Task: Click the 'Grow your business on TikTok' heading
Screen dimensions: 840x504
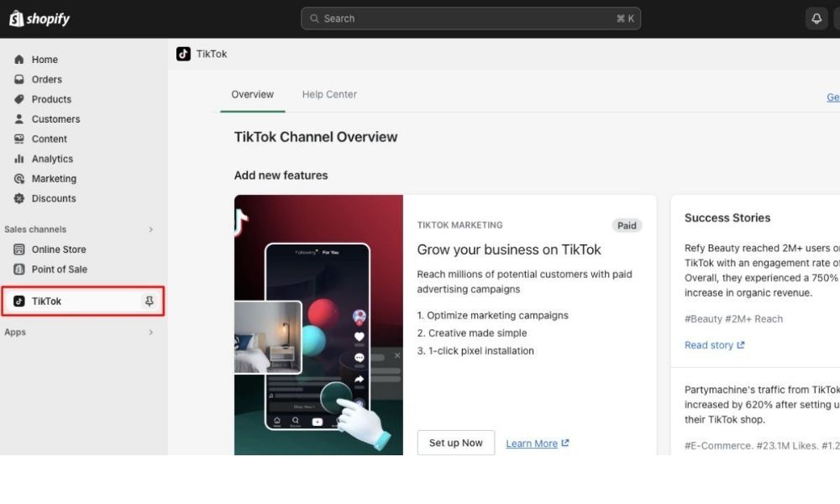Action: pyautogui.click(x=509, y=249)
